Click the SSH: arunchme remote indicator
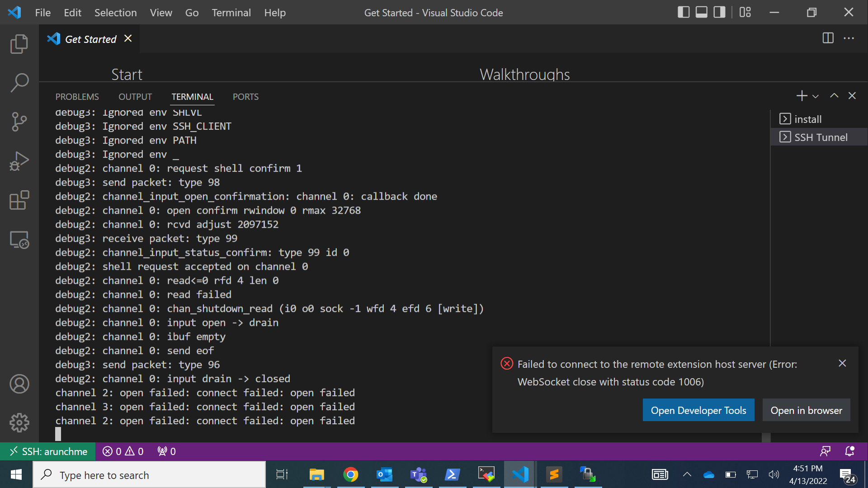This screenshot has width=868, height=488. (x=47, y=451)
